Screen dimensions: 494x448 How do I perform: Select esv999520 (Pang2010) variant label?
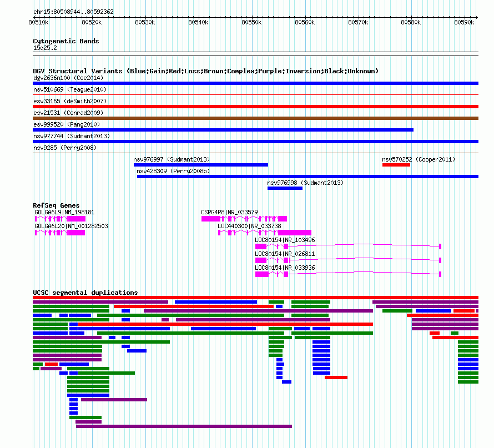coord(67,124)
